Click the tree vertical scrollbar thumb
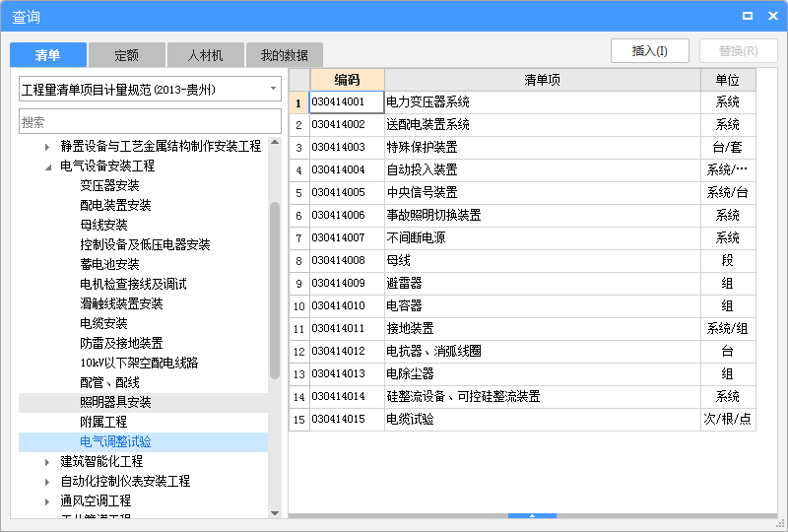The image size is (788, 532). [x=275, y=290]
